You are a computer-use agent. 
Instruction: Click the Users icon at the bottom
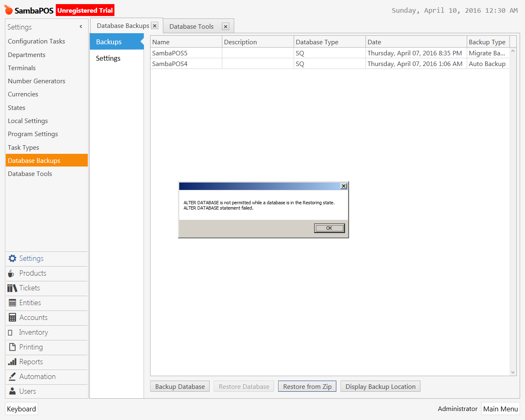(12, 391)
